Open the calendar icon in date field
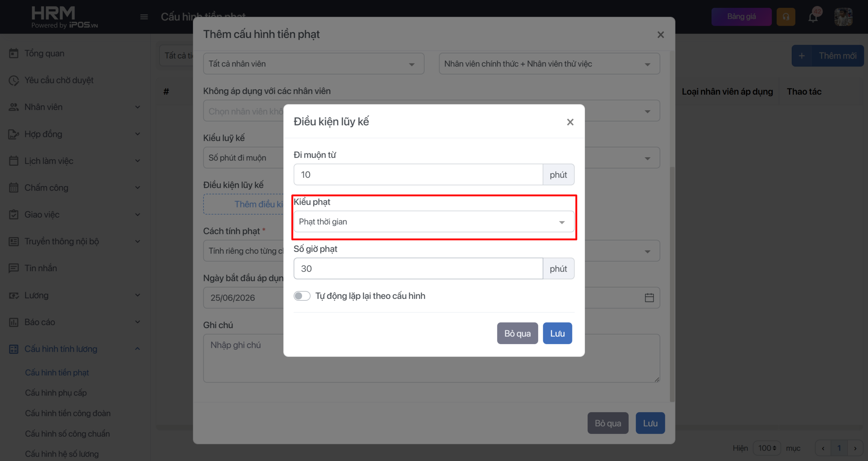Image resolution: width=868 pixels, height=461 pixels. [x=649, y=298]
